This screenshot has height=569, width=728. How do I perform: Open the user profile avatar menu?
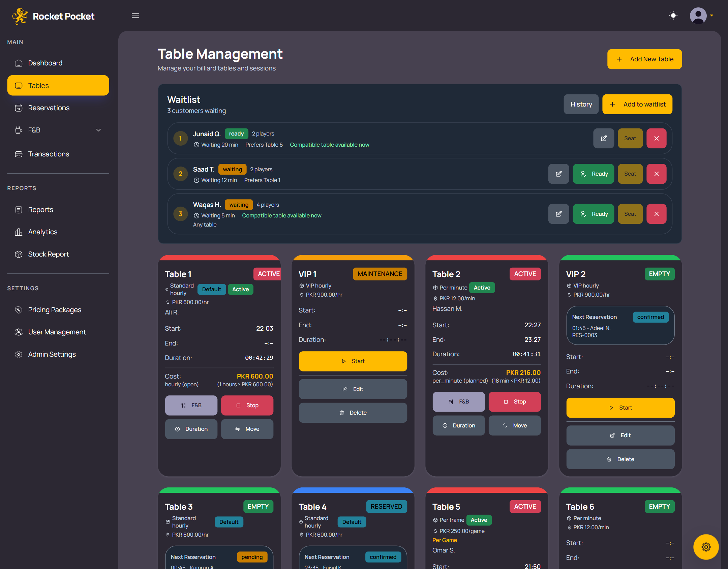701,16
